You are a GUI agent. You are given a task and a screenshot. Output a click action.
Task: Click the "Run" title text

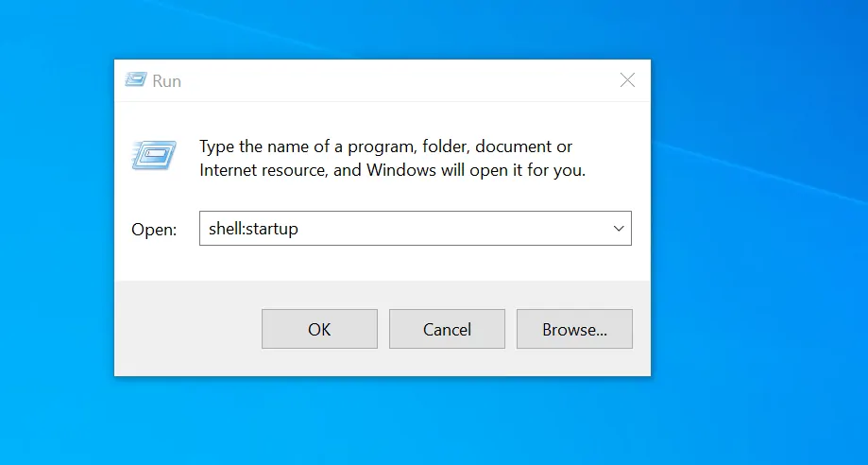[167, 81]
